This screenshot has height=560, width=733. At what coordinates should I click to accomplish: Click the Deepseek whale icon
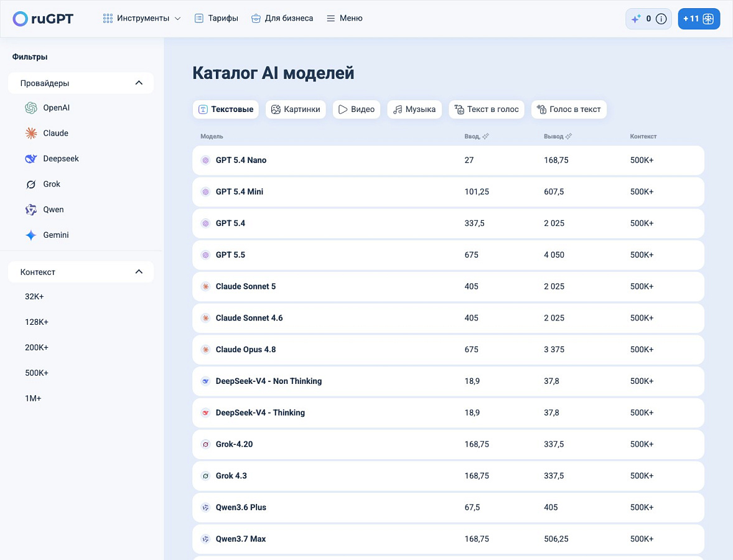point(31,159)
